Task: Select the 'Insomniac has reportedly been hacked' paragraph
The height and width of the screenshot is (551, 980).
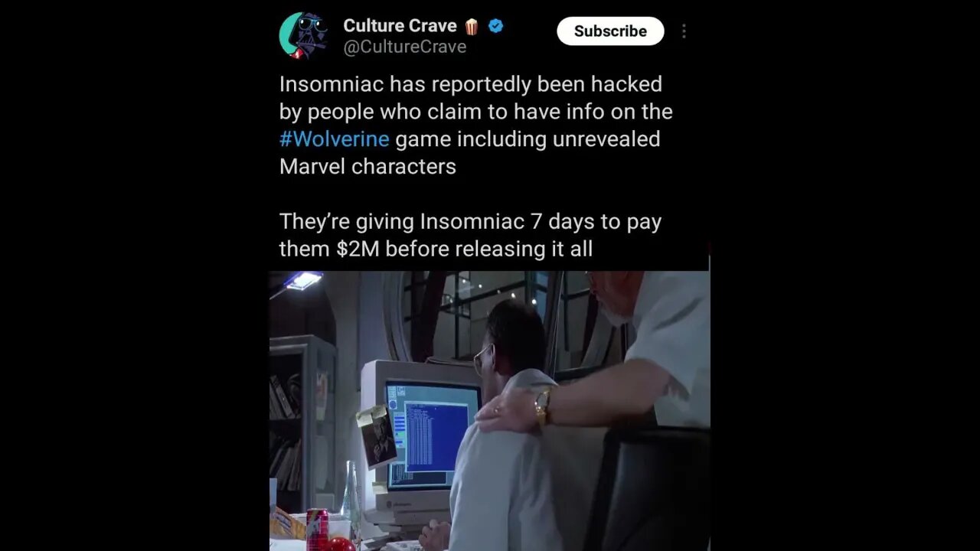Action: click(475, 126)
